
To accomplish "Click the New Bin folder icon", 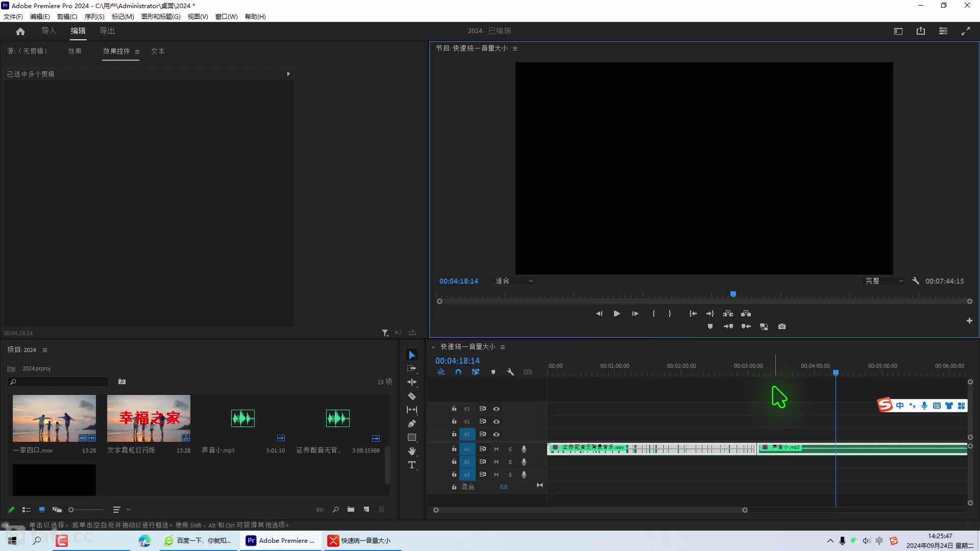I will [x=351, y=509].
